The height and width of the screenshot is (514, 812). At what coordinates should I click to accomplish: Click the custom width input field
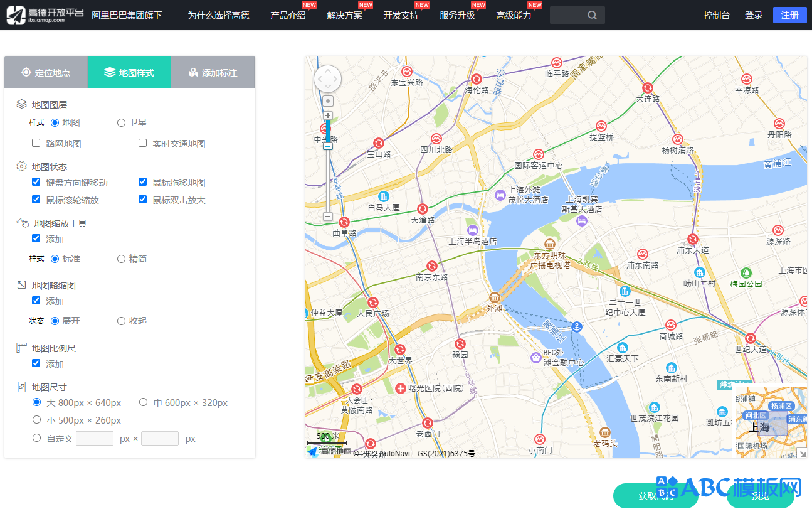click(95, 439)
